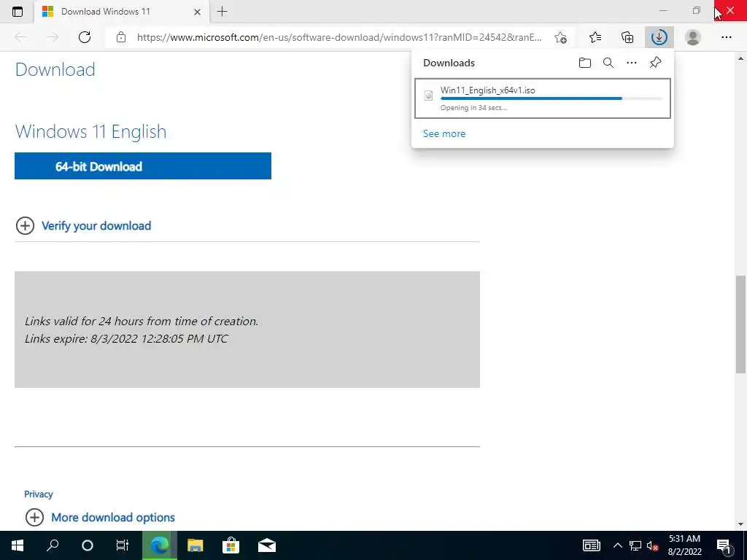
Task: Toggle the Downloads toolbar button
Action: 659,37
